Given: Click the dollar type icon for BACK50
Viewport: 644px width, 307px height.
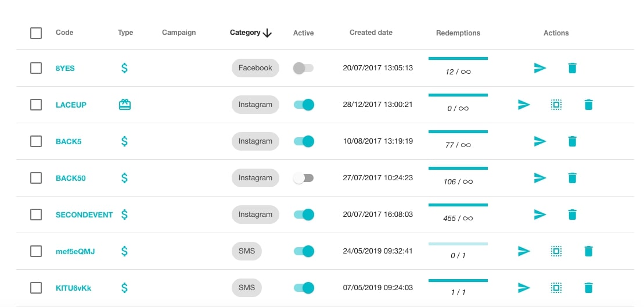Looking at the screenshot, I should tap(124, 178).
